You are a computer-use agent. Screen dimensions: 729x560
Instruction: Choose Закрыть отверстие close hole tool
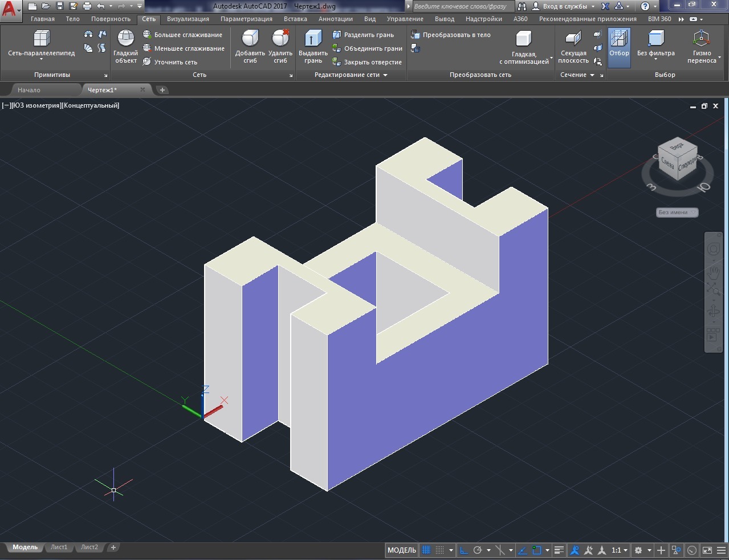(x=367, y=62)
